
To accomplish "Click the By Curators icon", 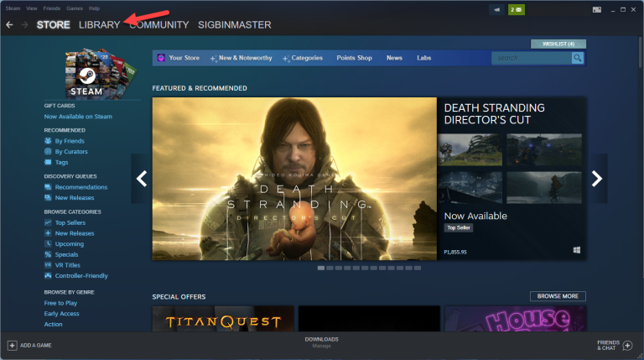I will point(48,151).
